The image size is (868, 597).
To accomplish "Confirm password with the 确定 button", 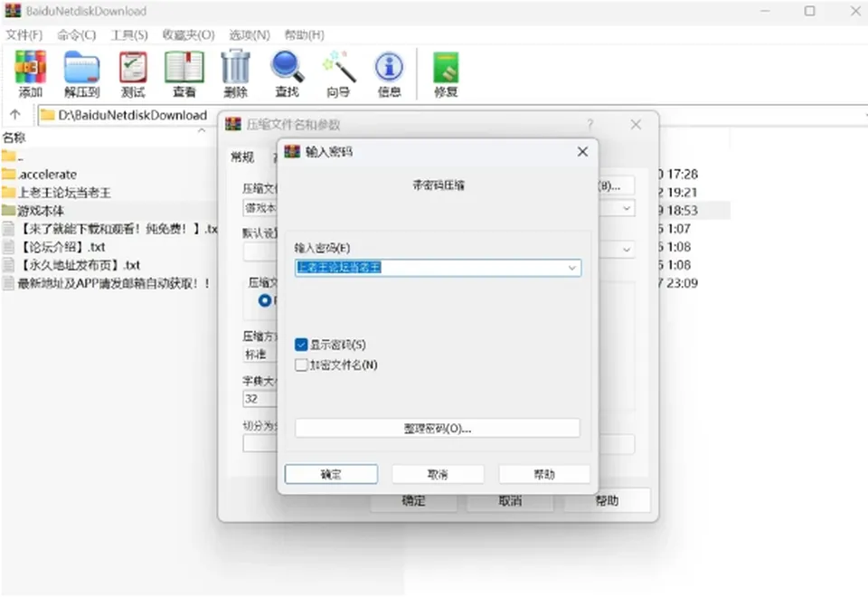I will click(331, 474).
